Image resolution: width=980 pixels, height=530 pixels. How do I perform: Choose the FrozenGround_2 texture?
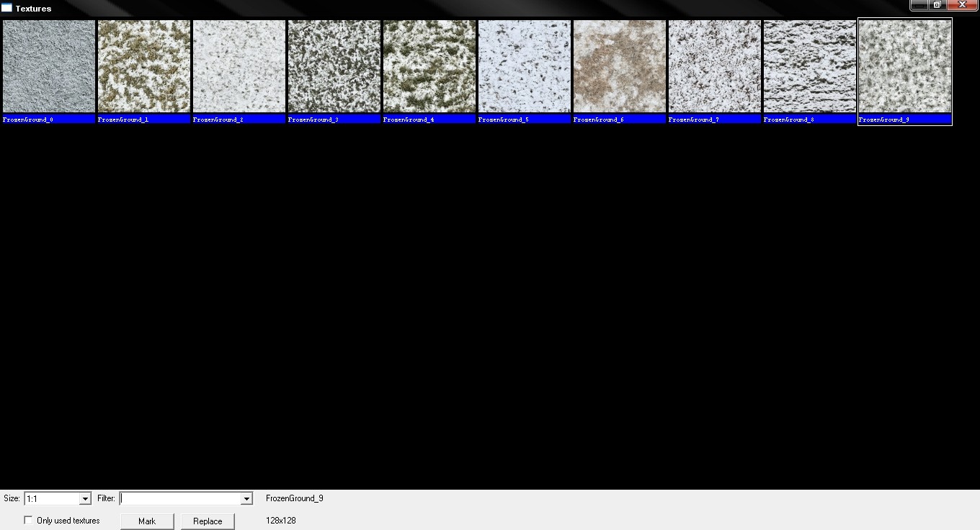pos(239,66)
